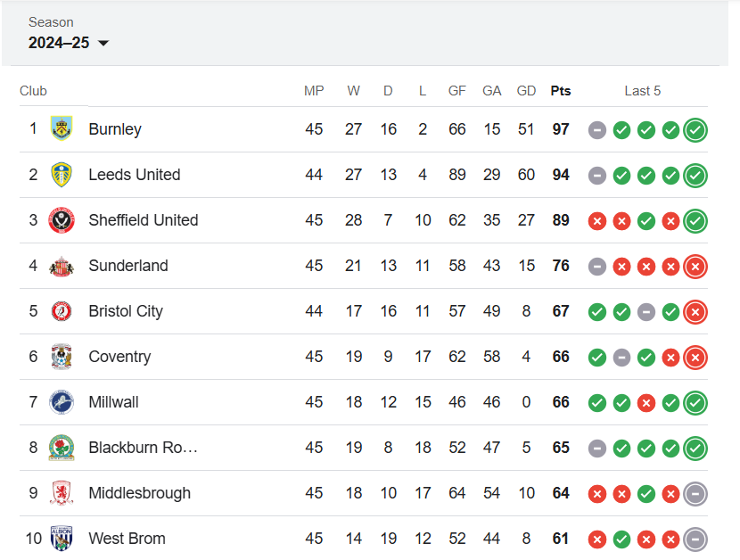Open the 2024–25 season dropdown
Image resolution: width=740 pixels, height=560 pixels.
(x=69, y=43)
